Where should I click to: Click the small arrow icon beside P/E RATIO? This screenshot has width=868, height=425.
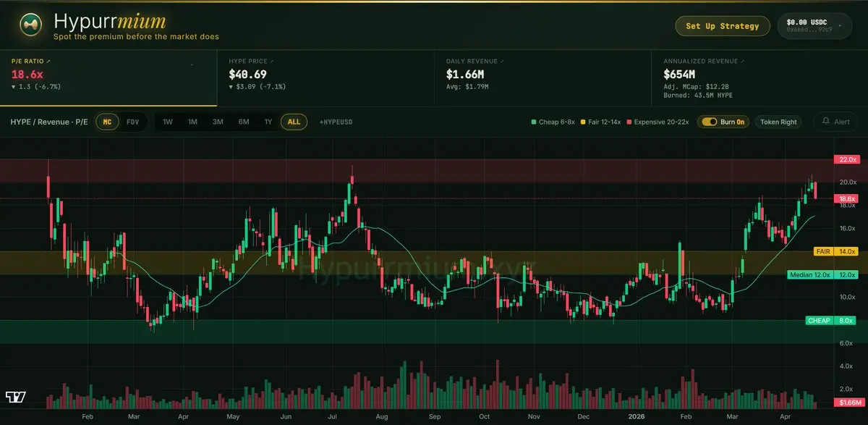tap(48, 62)
